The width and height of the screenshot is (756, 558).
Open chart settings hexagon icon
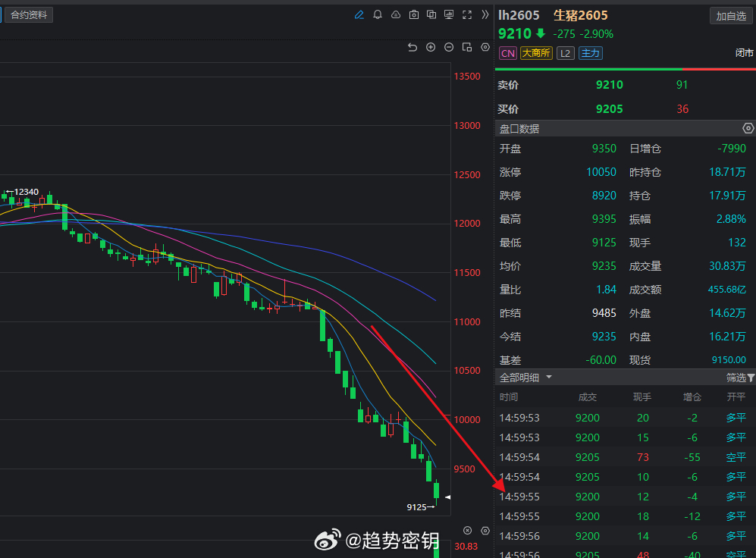click(485, 47)
